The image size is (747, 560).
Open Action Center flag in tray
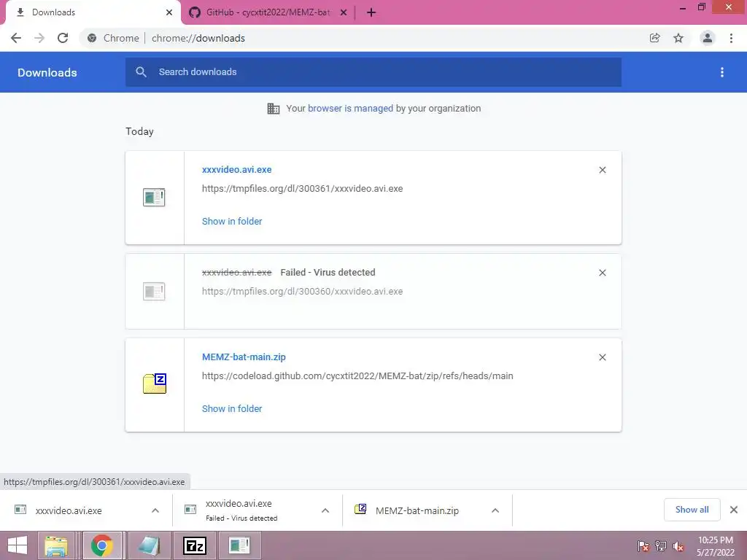pos(643,546)
